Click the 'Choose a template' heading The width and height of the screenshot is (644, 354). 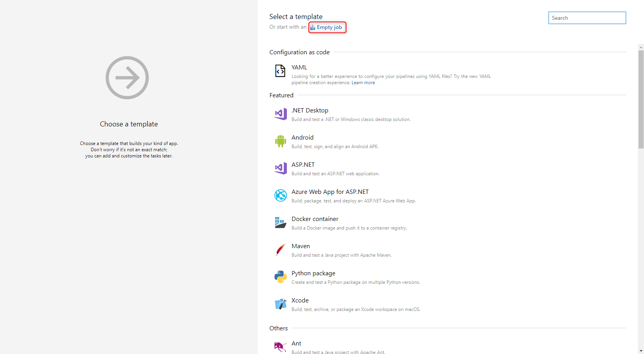click(129, 124)
